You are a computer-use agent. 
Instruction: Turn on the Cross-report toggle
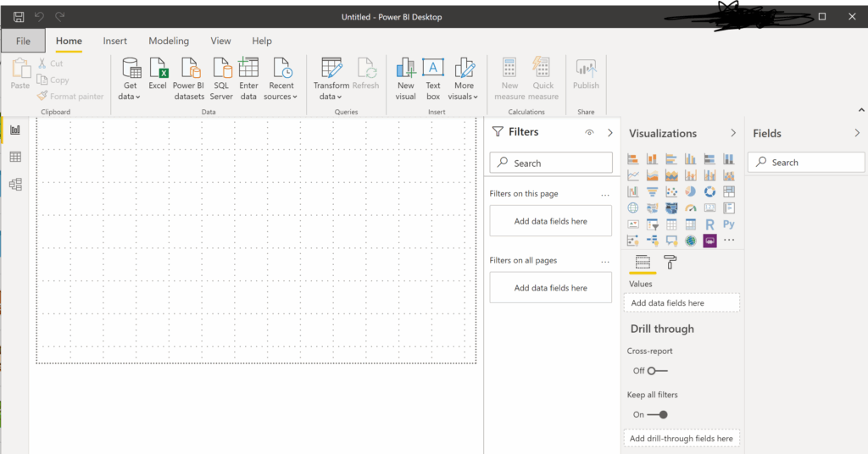click(657, 370)
